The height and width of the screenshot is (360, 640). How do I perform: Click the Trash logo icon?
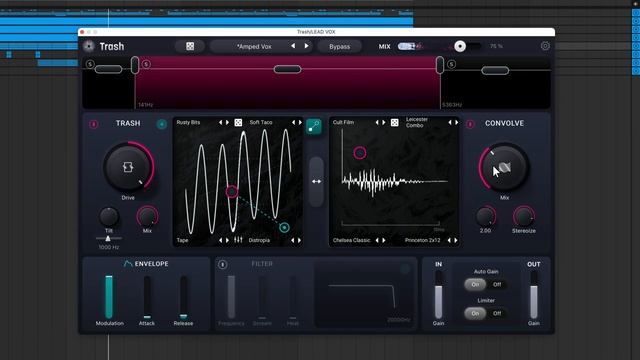pyautogui.click(x=89, y=46)
